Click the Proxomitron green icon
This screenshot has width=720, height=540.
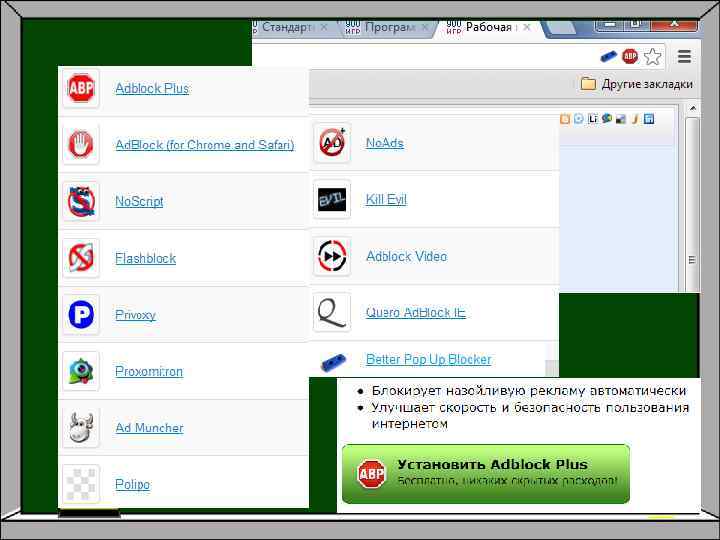[x=81, y=371]
